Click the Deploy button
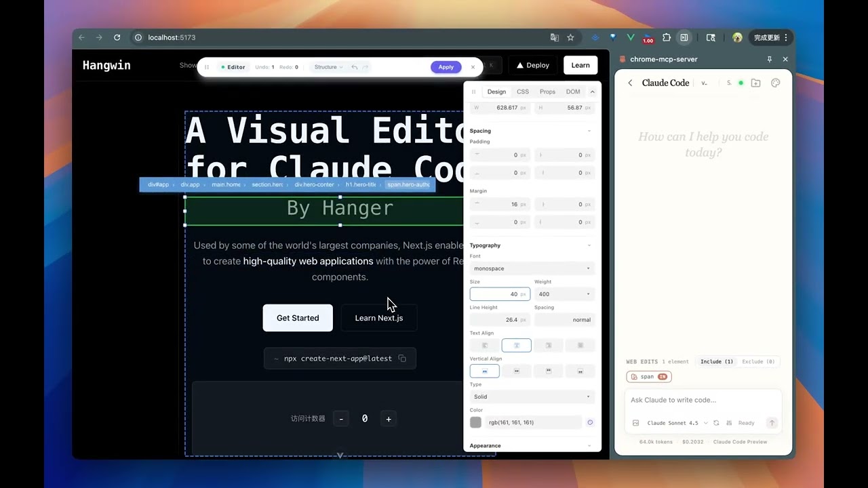 [x=532, y=65]
